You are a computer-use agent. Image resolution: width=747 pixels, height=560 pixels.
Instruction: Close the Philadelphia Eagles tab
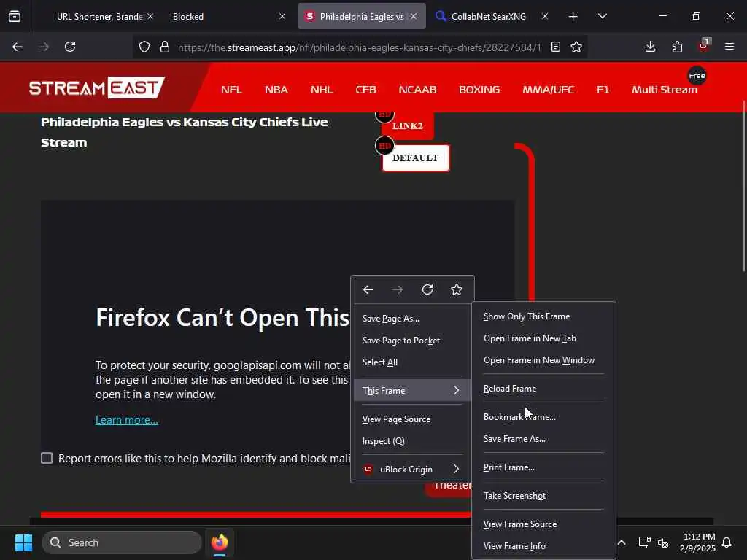414,16
